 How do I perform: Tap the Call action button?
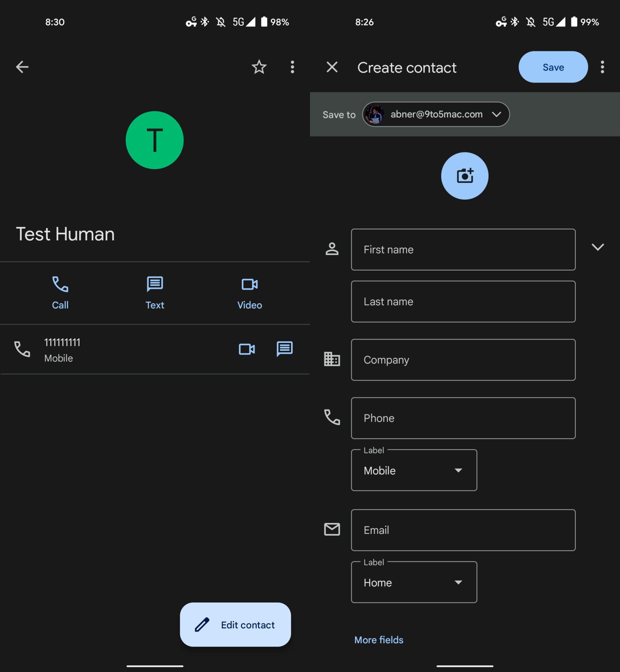[x=60, y=293]
